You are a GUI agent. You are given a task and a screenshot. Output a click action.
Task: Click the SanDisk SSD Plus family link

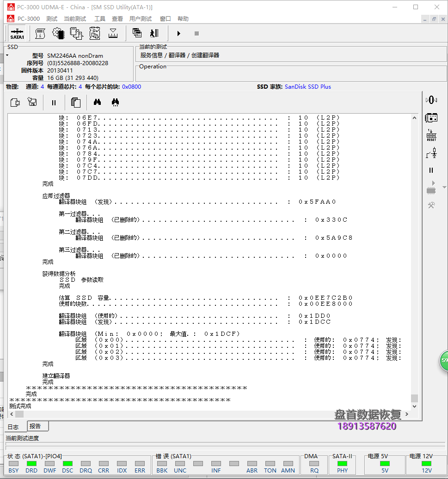[x=307, y=87]
